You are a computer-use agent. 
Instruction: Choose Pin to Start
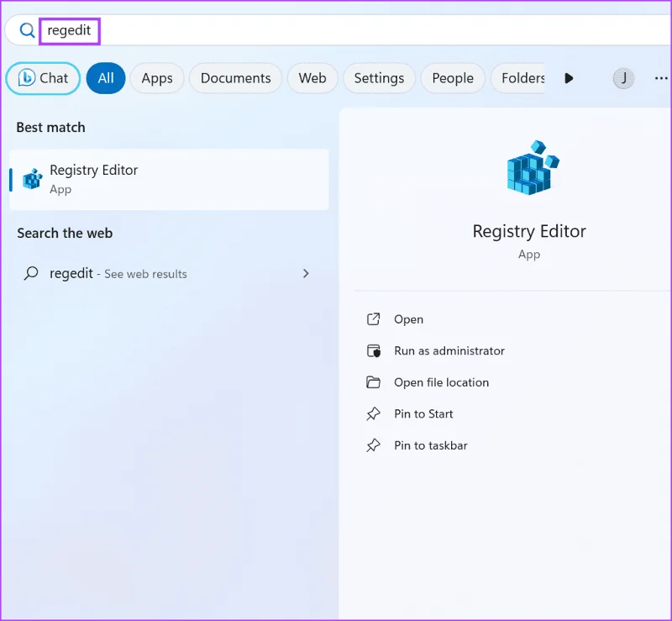(423, 413)
